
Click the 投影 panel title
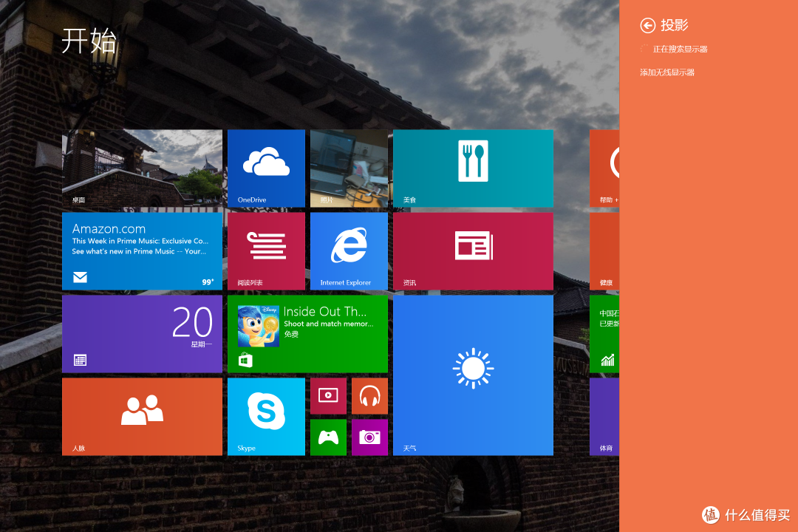click(675, 25)
